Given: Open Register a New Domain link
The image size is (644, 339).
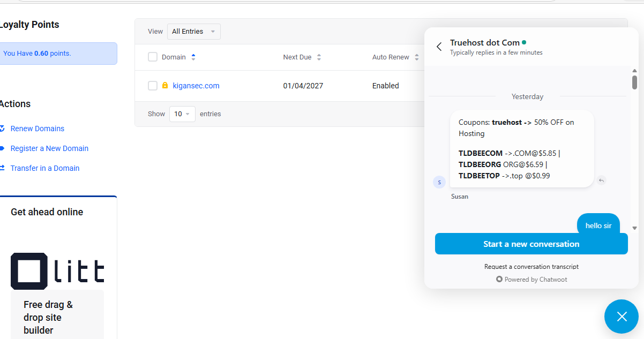Looking at the screenshot, I should pos(49,148).
